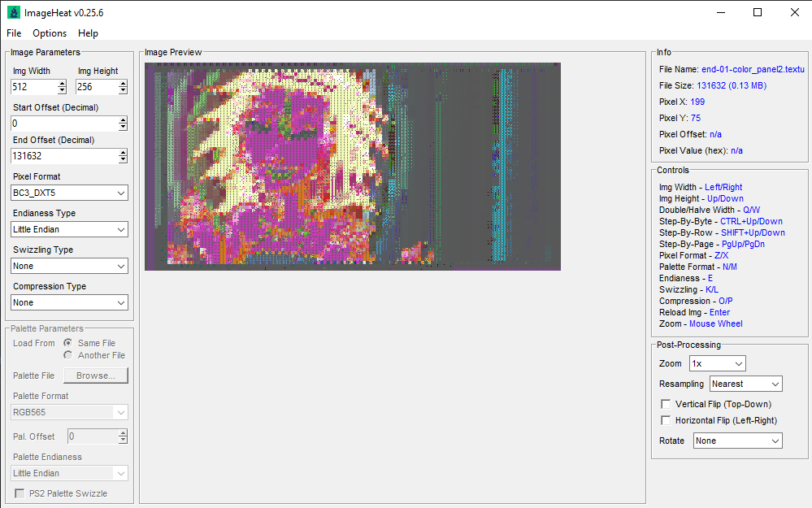The width and height of the screenshot is (812, 508).
Task: Toggle the PS2 Palette Swizzle checkbox
Action: (20, 493)
